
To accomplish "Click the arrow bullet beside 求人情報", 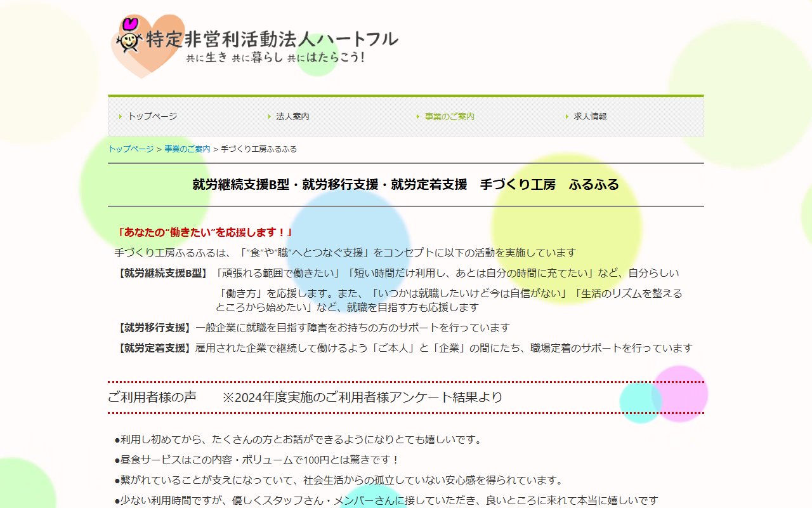I will (x=566, y=116).
